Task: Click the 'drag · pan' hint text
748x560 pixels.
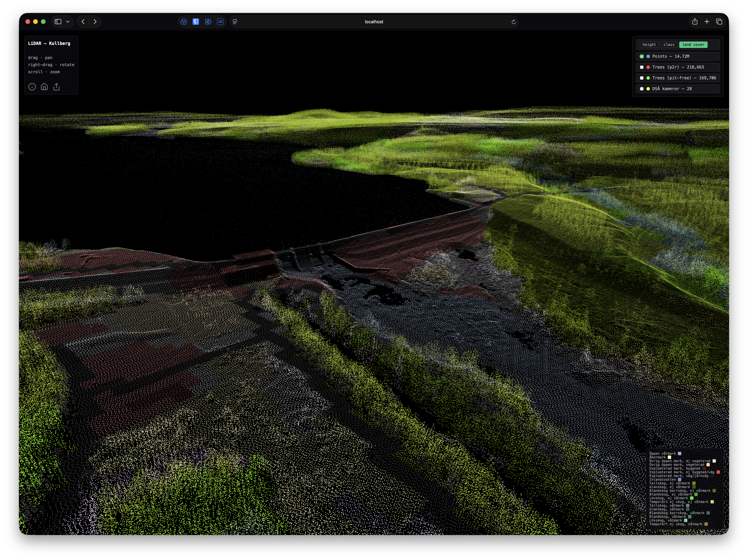Action: (x=40, y=58)
